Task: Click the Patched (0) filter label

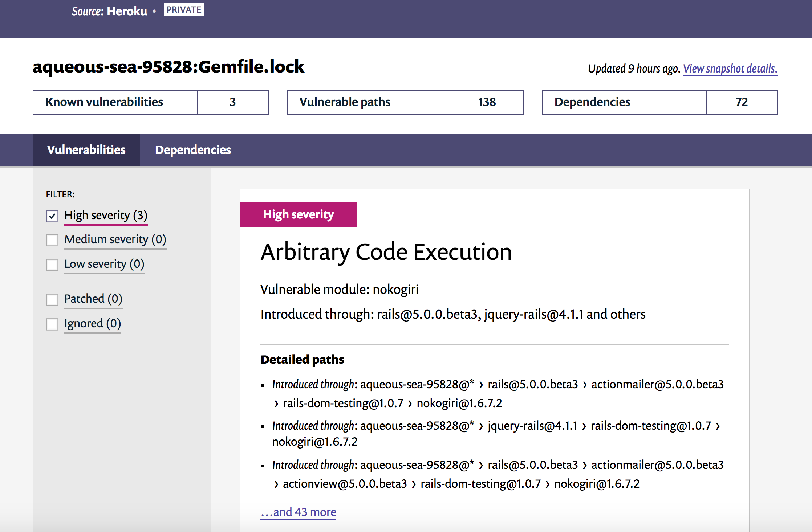Action: (93, 299)
